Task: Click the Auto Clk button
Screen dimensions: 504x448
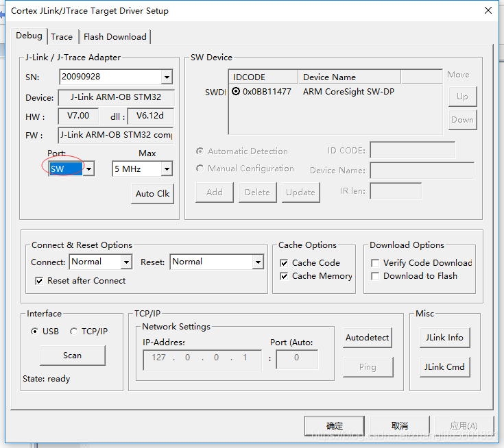Action: pyautogui.click(x=152, y=194)
